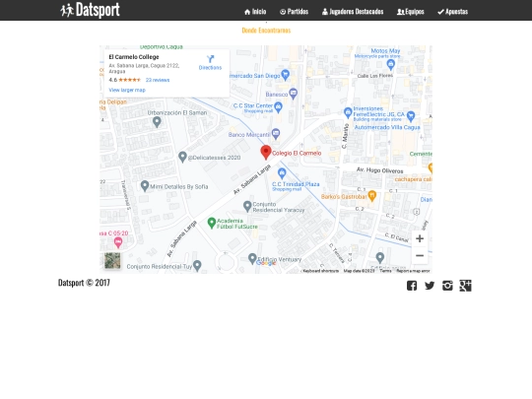Viewport: 532px width, 399px height.
Task: Click the Edificio Ventuary pin
Action: click(252, 258)
